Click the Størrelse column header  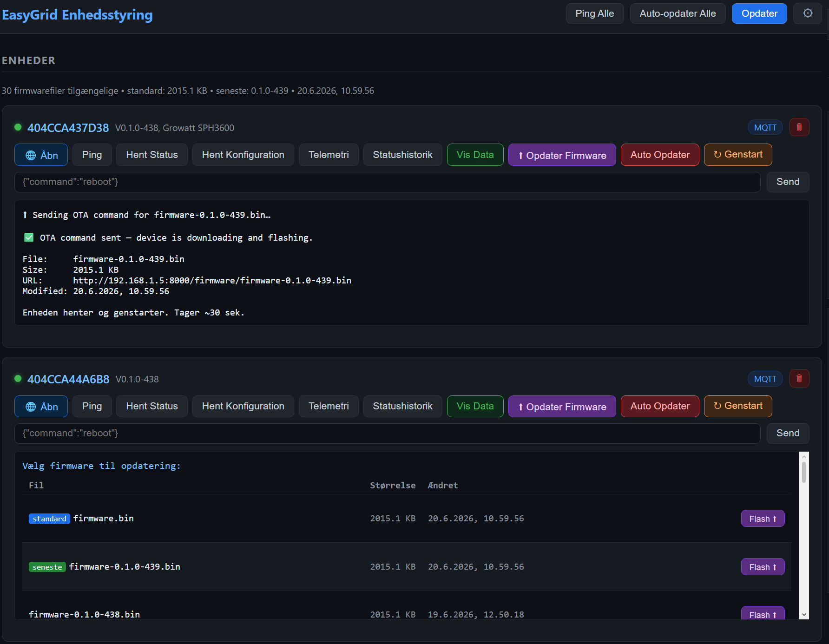pos(393,486)
